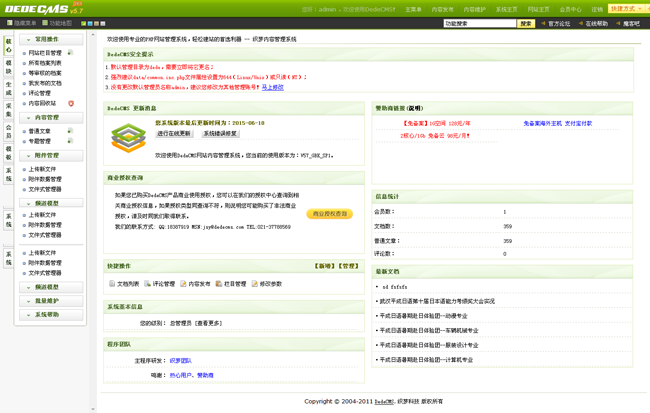Click the 内容发布 quick action icon
650x413 pixels.
point(183,284)
